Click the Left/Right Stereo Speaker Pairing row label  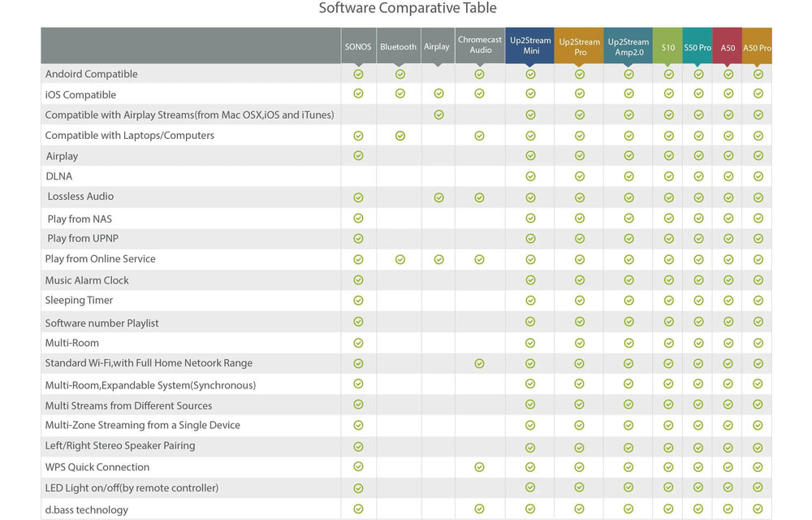120,446
